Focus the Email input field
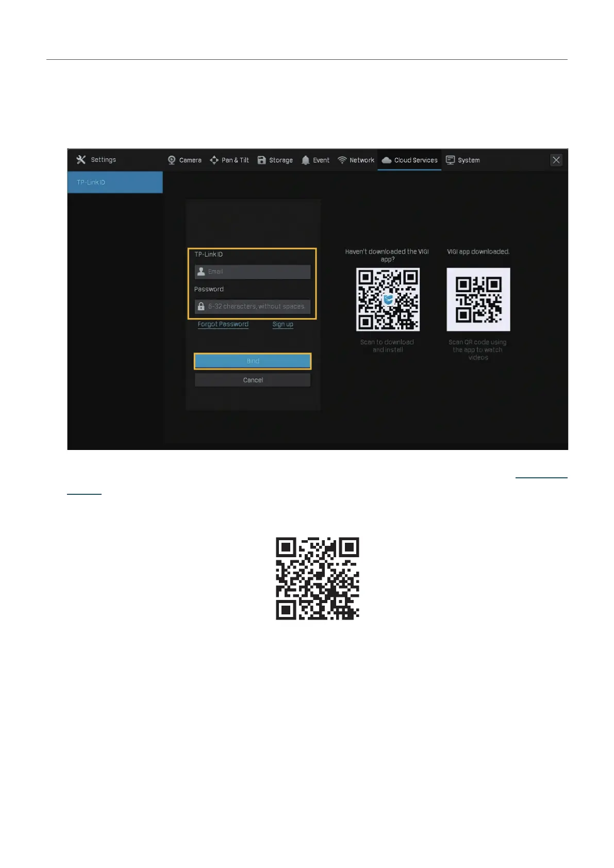The image size is (614, 868). click(x=253, y=272)
